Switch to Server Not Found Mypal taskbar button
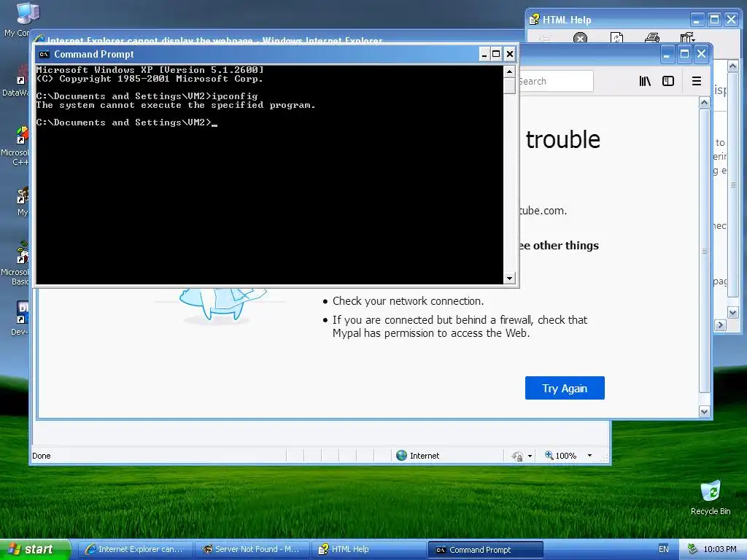The height and width of the screenshot is (560, 747). coord(252,550)
